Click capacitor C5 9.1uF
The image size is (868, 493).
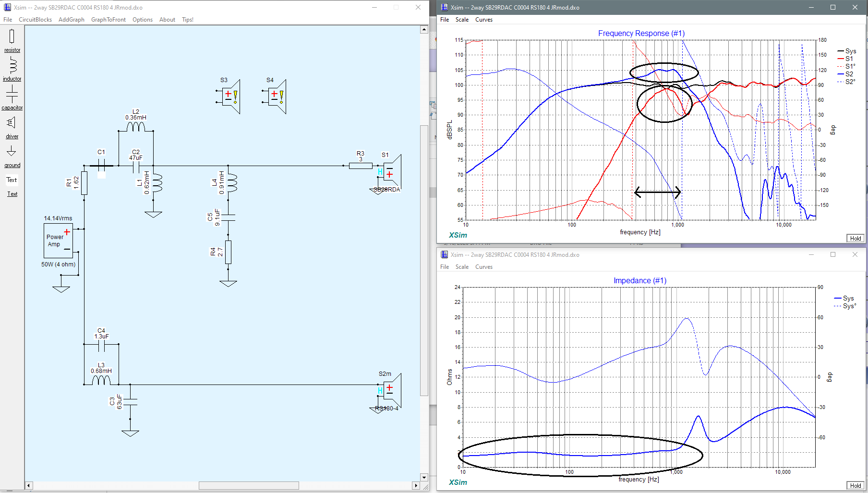[x=228, y=217]
